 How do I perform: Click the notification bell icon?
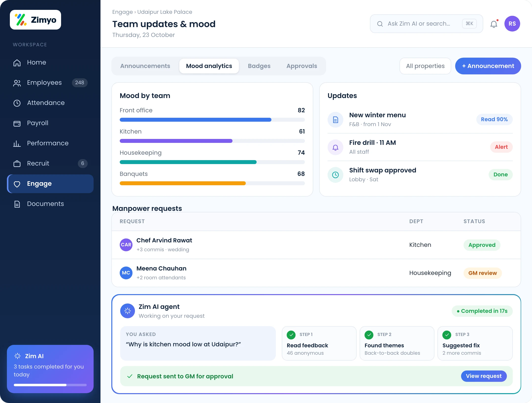pos(494,24)
